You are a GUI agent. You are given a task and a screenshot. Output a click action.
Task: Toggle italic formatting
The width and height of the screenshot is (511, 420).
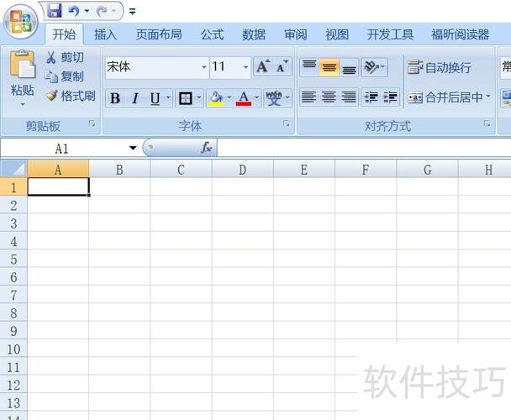point(135,98)
